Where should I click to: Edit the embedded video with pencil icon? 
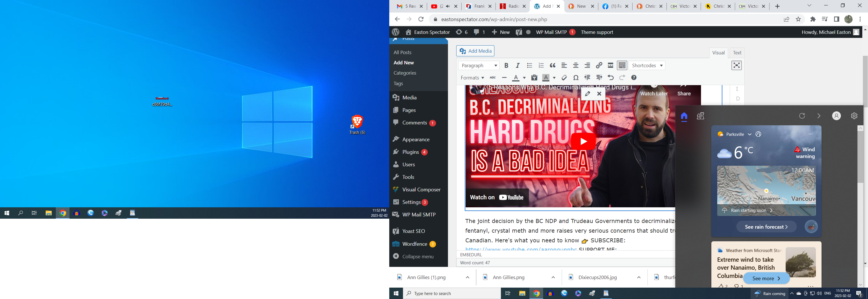pos(587,94)
